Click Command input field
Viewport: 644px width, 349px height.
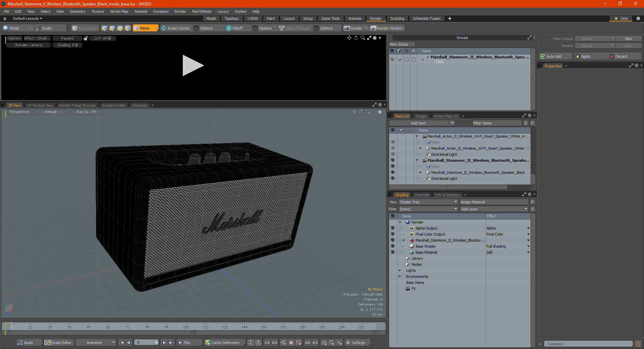click(588, 344)
